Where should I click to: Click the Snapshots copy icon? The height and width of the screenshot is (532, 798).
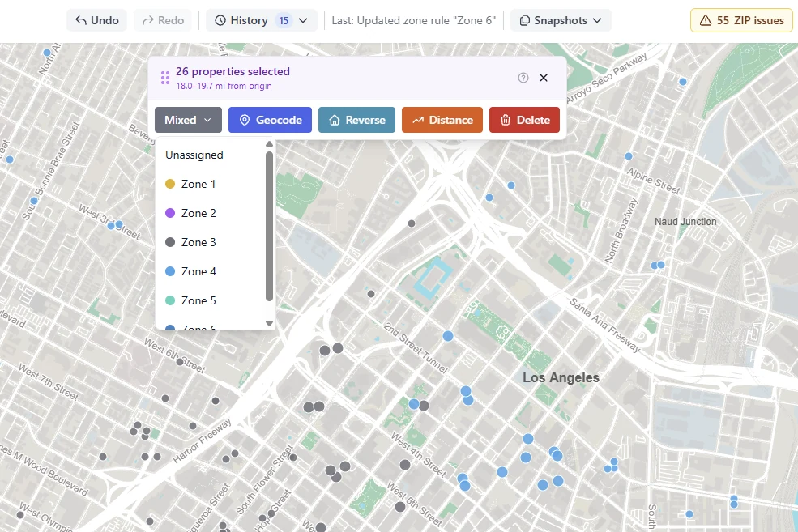click(x=525, y=20)
